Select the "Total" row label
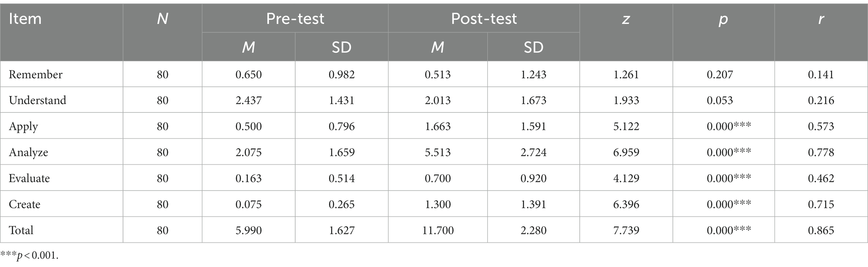Image resolution: width=868 pixels, height=267 pixels. point(21,231)
